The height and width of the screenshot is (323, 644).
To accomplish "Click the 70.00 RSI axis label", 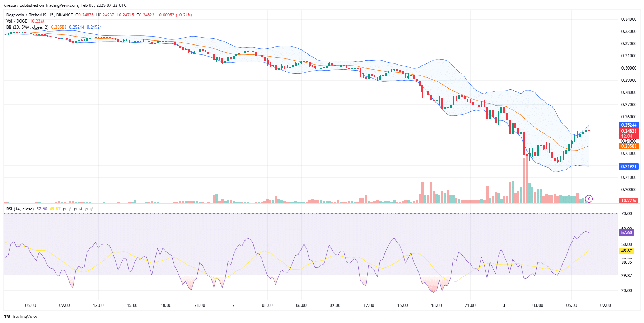I will 627,214.
